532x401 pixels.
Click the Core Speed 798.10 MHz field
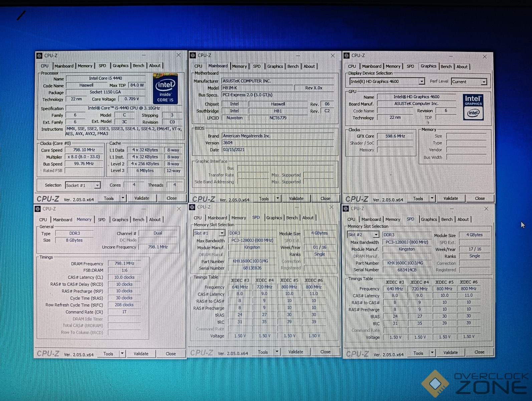(84, 150)
